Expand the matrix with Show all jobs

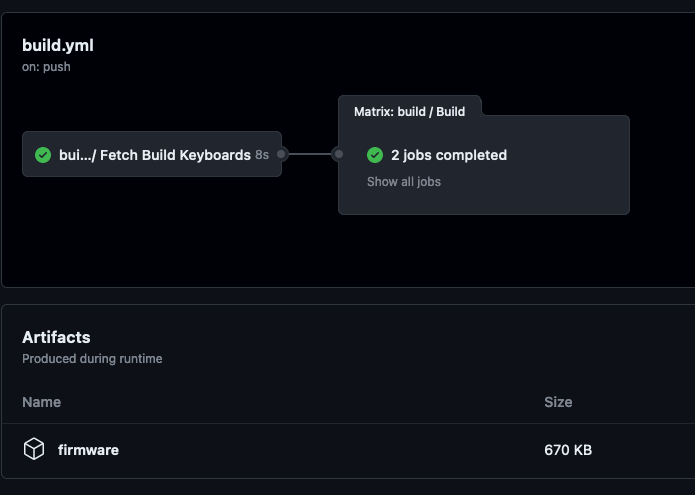[404, 182]
